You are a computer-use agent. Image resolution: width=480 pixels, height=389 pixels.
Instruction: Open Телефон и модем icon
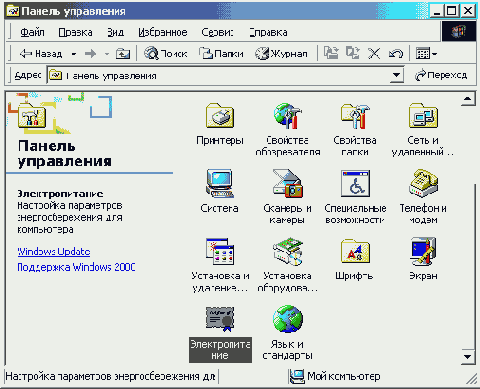pos(423,184)
